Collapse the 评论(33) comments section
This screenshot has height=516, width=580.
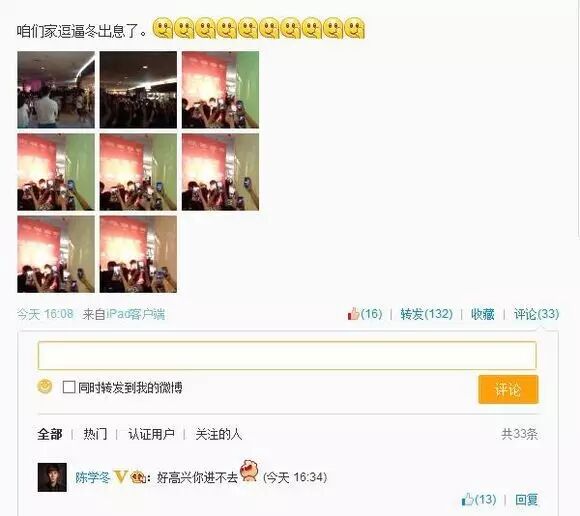pyautogui.click(x=536, y=314)
